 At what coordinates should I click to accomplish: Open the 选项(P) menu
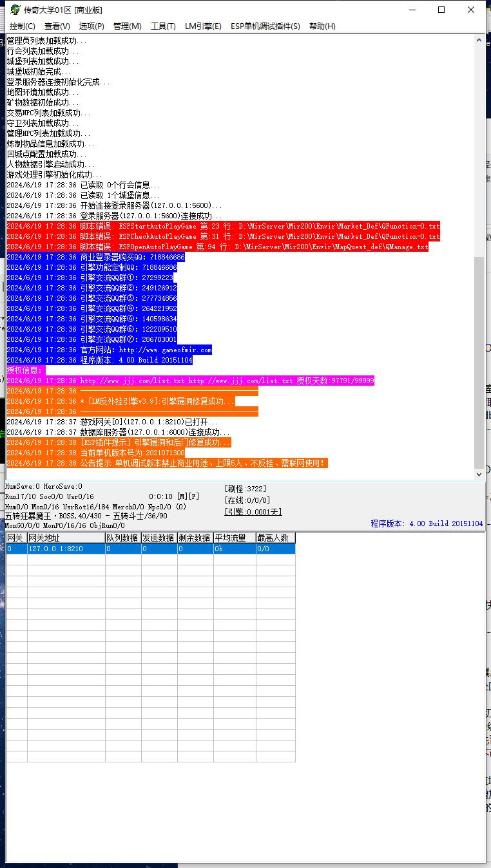click(91, 26)
